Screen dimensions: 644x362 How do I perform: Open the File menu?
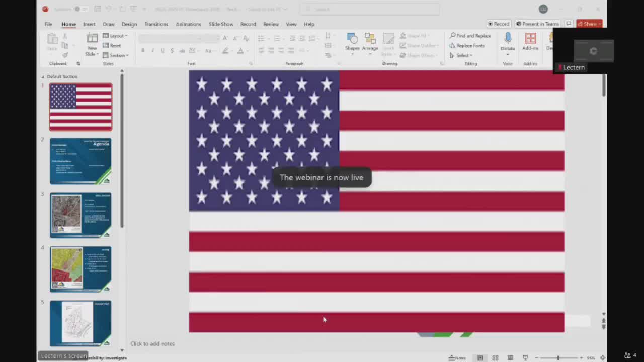point(48,24)
